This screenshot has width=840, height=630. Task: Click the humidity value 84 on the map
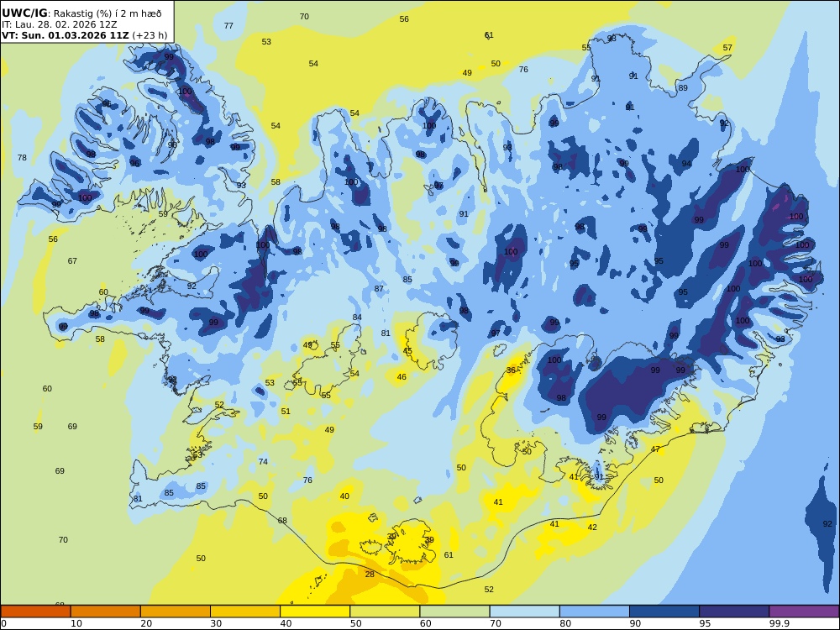click(357, 318)
